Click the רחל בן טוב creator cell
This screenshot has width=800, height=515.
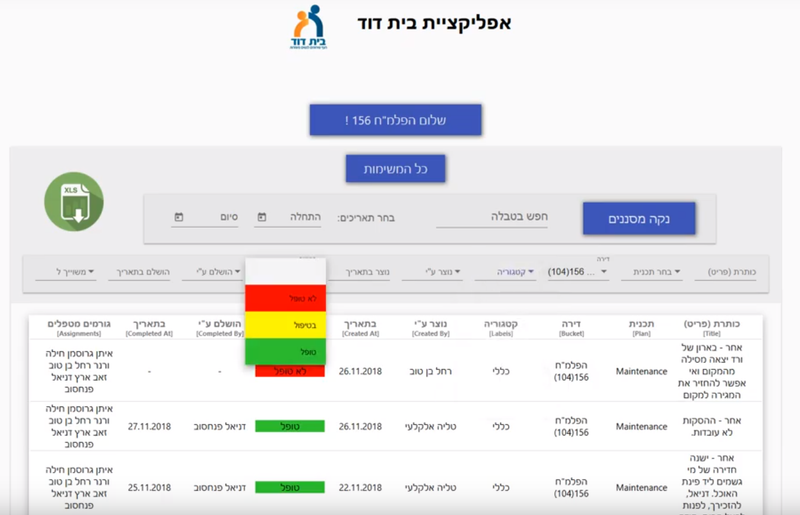tap(431, 371)
